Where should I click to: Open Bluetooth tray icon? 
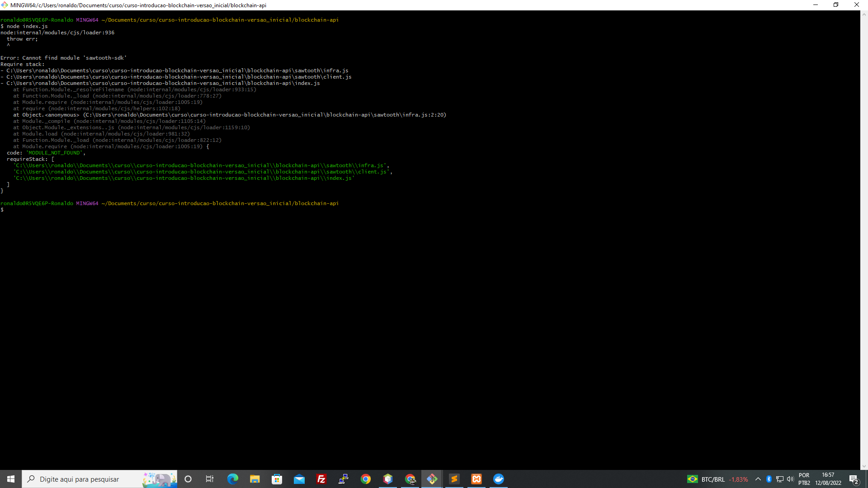[x=769, y=479]
